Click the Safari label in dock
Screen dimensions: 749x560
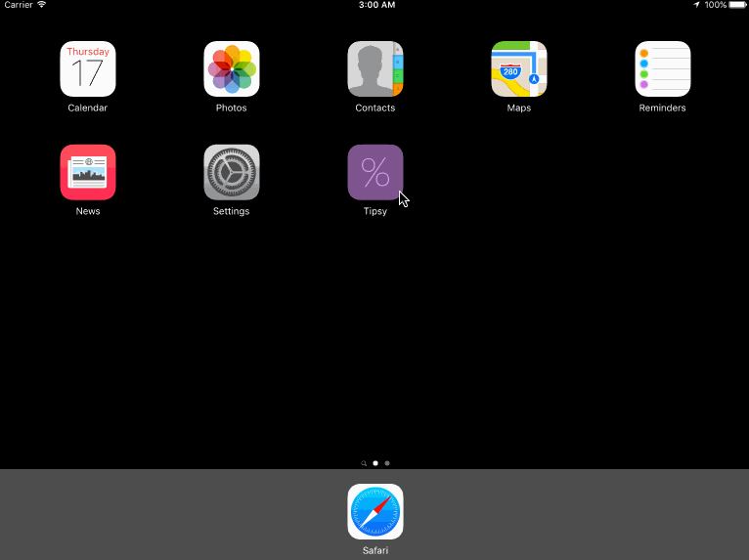pyautogui.click(x=375, y=550)
